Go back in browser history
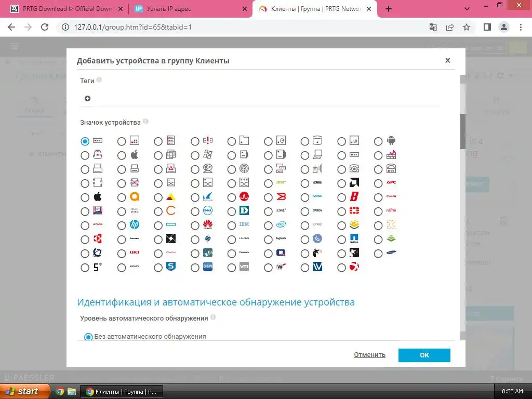The image size is (532, 399). (11, 27)
